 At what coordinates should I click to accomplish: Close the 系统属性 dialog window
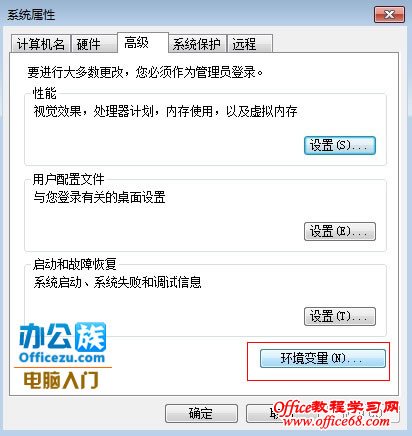click(x=389, y=15)
